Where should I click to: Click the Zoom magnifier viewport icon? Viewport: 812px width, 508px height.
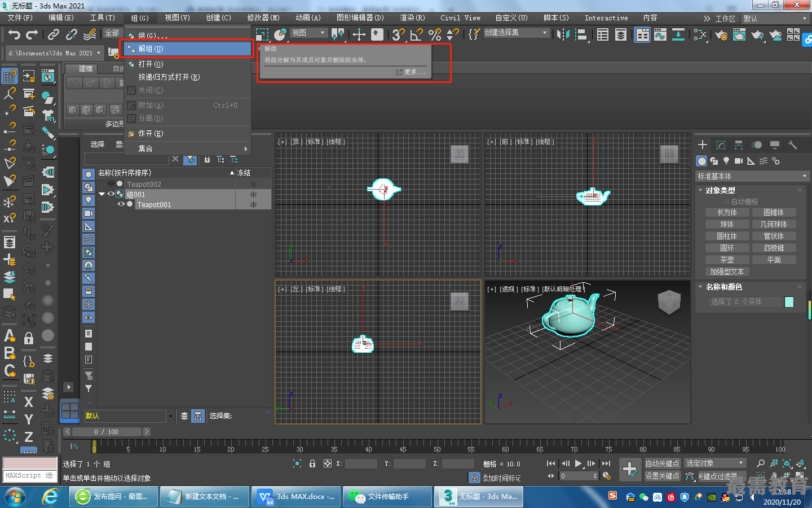point(761,463)
